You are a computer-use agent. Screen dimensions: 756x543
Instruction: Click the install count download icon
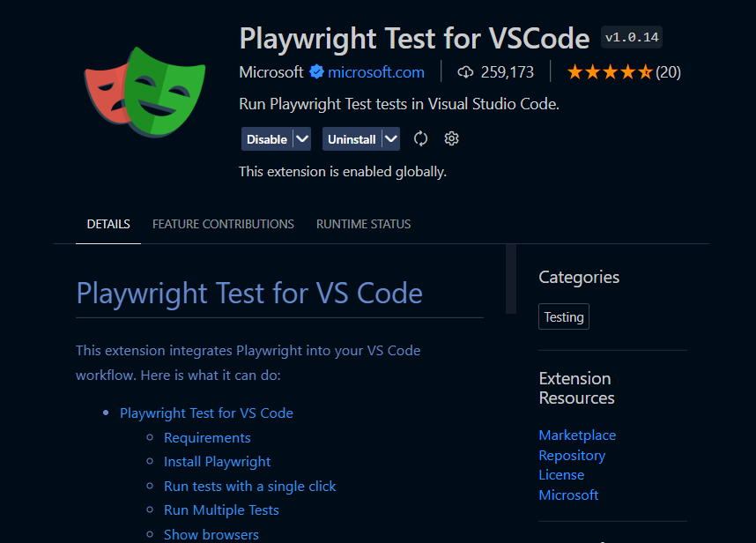point(465,72)
